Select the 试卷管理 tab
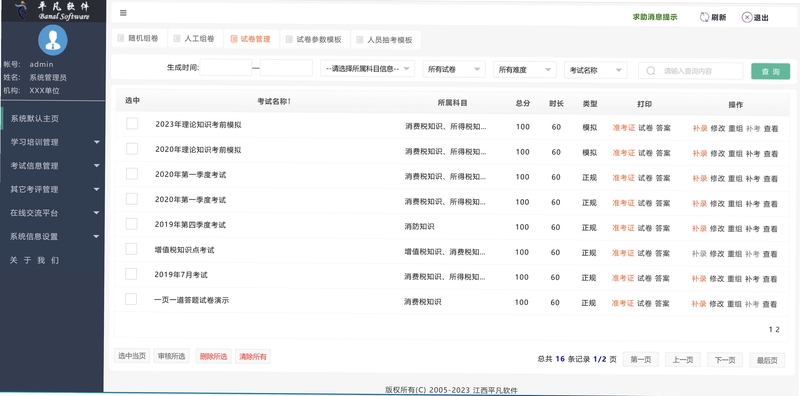 (x=252, y=39)
